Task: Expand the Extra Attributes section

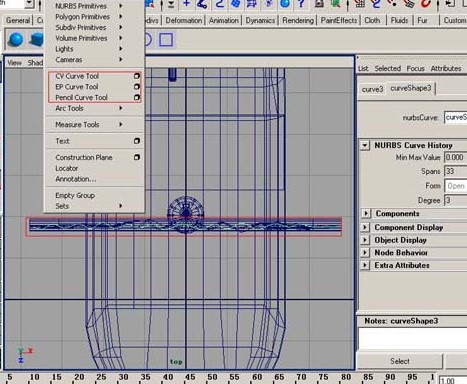Action: pos(365,265)
